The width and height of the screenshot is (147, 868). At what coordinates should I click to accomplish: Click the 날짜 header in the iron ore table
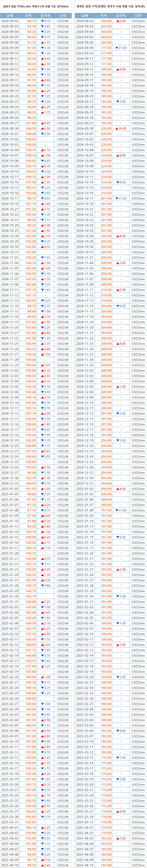10,15
